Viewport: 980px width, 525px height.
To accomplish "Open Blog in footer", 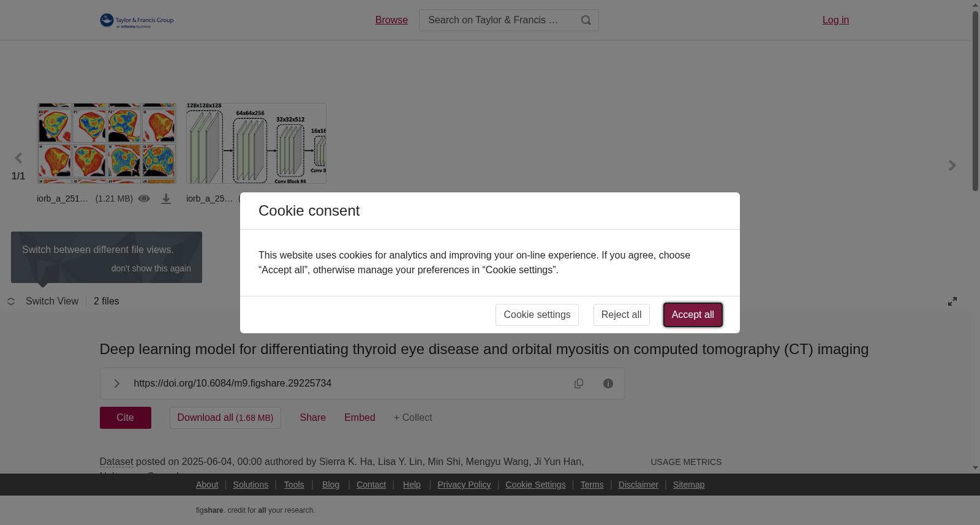I will pyautogui.click(x=331, y=485).
